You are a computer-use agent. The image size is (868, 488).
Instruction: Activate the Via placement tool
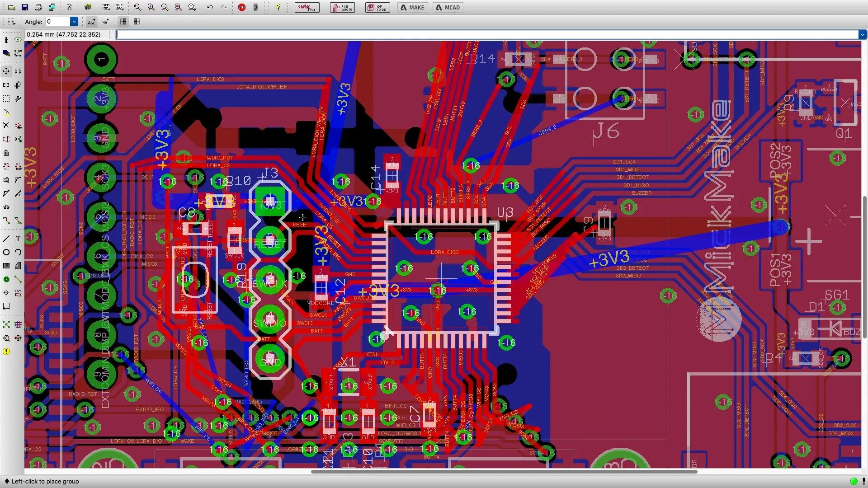pyautogui.click(x=6, y=279)
